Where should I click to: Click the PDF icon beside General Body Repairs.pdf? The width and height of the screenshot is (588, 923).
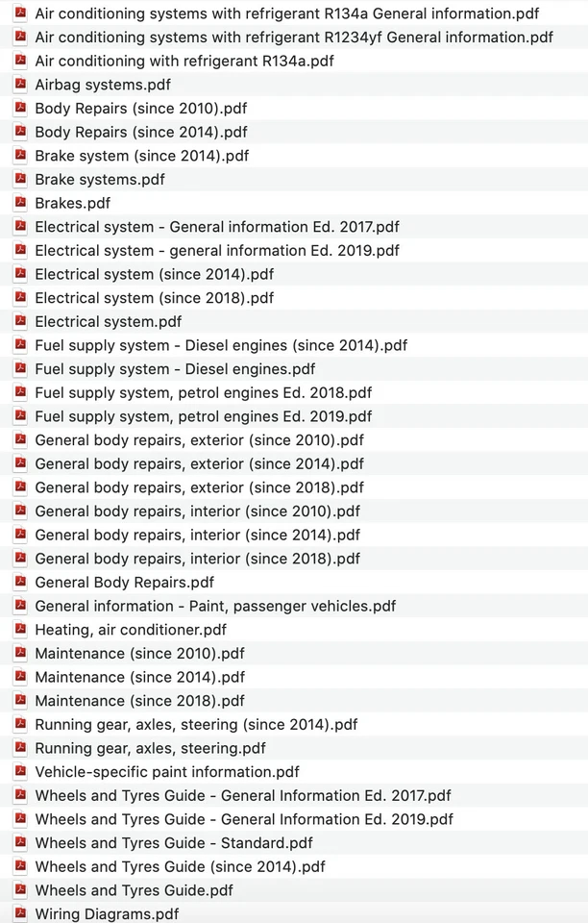tap(20, 582)
